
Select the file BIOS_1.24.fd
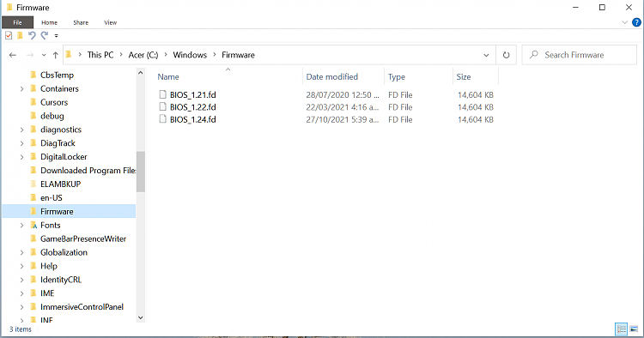tap(193, 119)
